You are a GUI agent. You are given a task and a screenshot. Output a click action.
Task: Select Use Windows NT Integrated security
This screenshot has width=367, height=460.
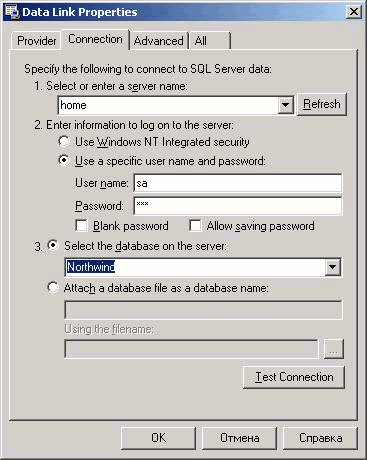[64, 141]
